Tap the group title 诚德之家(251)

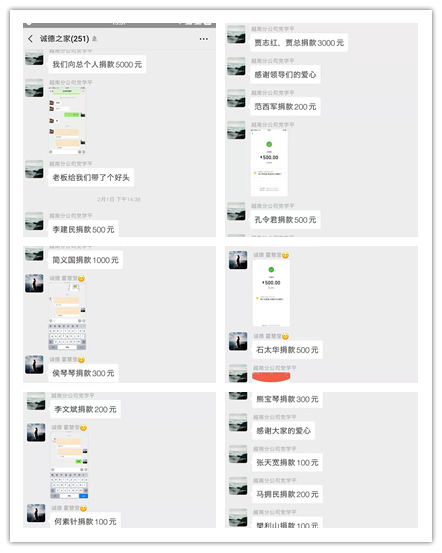pyautogui.click(x=65, y=39)
